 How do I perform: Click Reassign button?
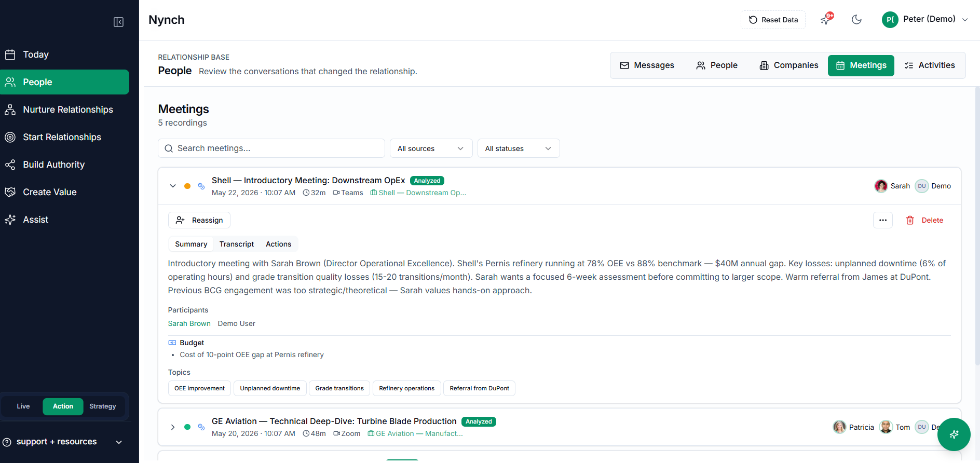199,220
